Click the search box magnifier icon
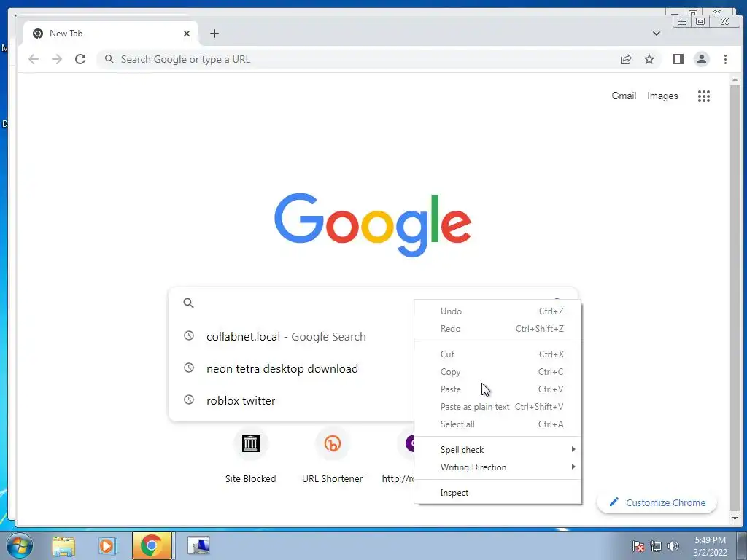This screenshot has width=747, height=560. [x=189, y=303]
